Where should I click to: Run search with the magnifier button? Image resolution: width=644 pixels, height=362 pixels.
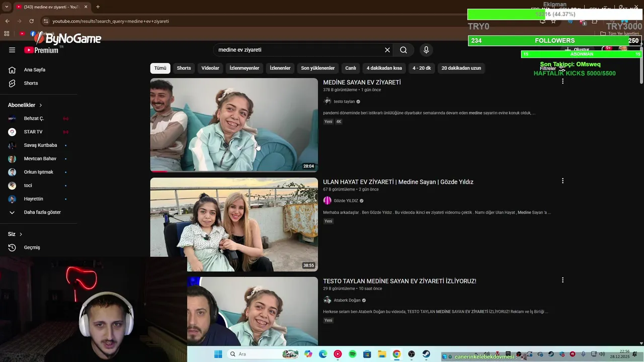pyautogui.click(x=404, y=50)
